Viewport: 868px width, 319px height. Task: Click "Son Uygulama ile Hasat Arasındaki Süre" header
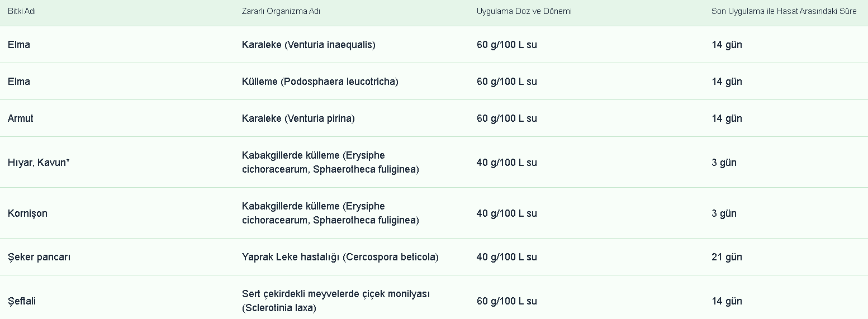click(x=784, y=11)
